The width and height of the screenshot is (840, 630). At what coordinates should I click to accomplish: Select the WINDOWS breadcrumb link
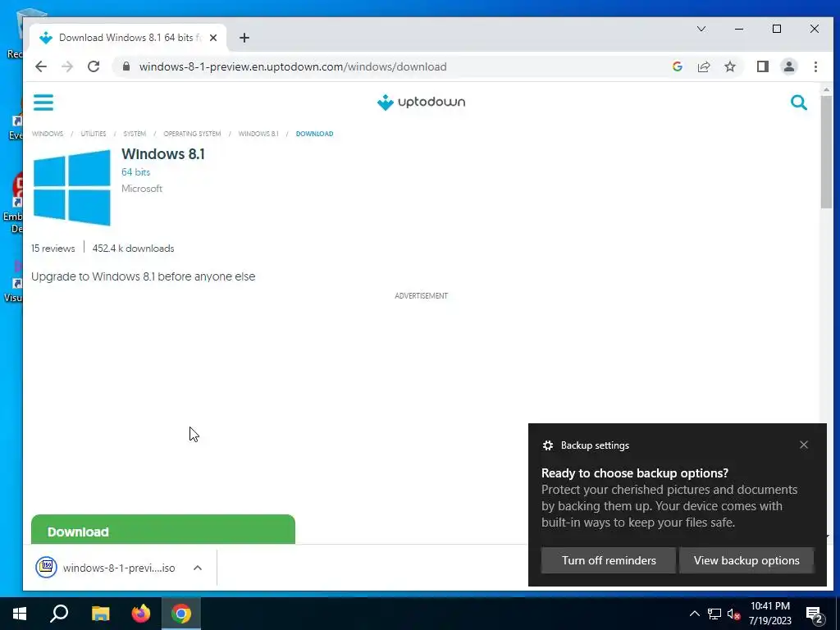coord(47,134)
